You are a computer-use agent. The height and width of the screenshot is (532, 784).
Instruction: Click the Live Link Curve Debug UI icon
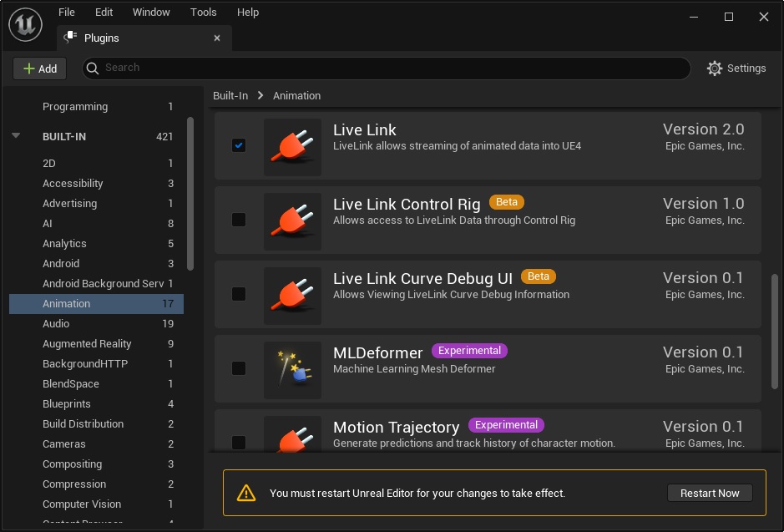coord(292,296)
